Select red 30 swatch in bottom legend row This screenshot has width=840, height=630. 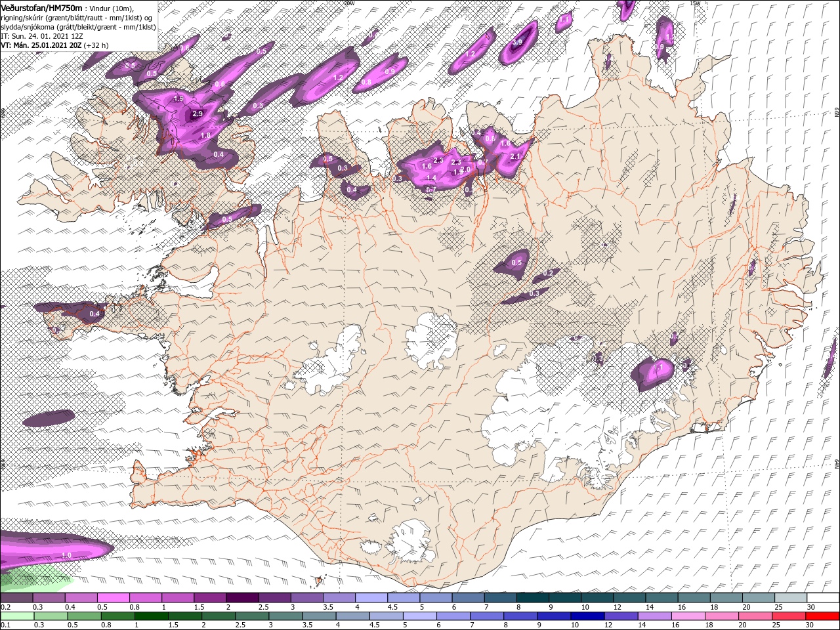(822, 616)
